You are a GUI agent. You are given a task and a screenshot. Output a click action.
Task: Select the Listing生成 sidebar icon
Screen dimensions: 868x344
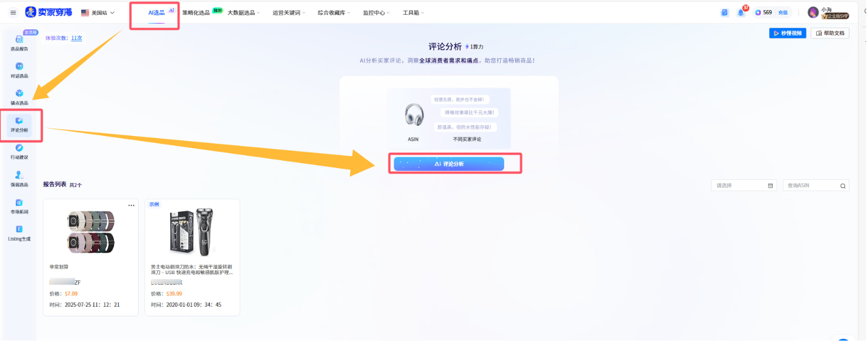pos(20,233)
